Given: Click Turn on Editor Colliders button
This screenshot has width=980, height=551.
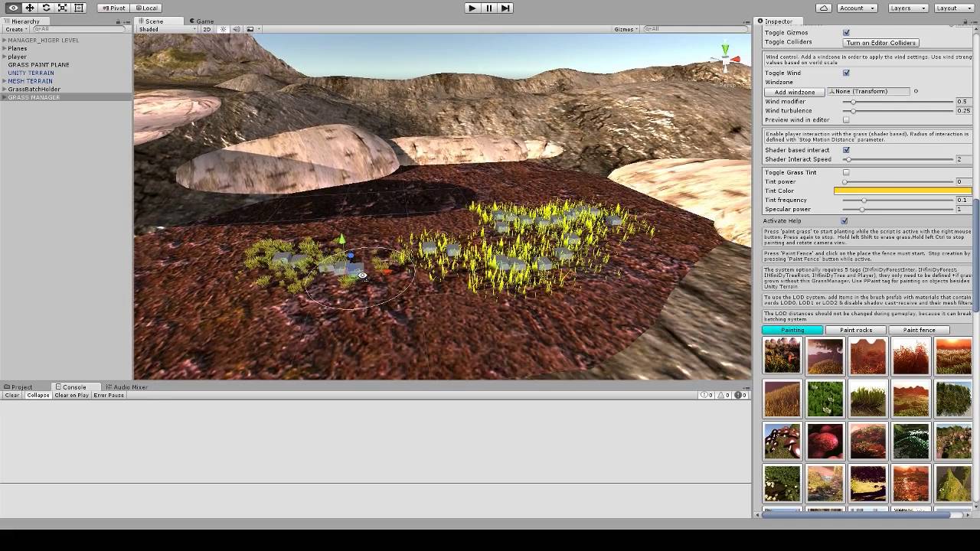Looking at the screenshot, I should 880,43.
